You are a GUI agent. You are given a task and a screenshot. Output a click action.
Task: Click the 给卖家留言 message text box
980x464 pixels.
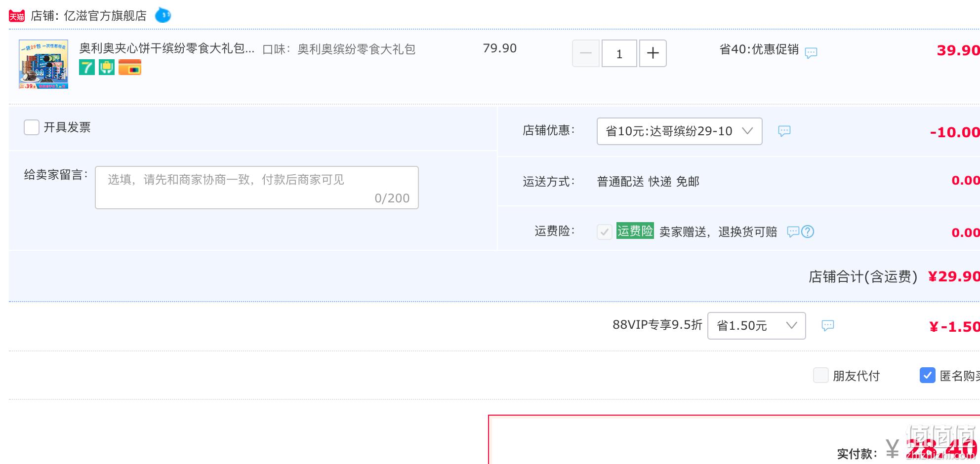(x=257, y=188)
